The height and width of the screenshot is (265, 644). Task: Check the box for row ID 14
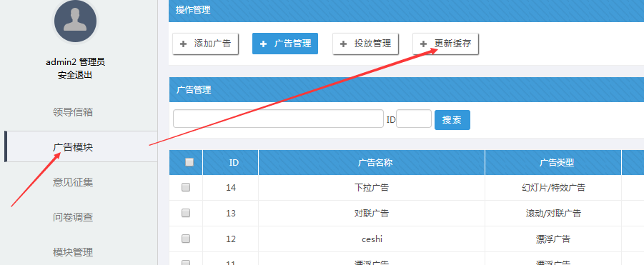(x=186, y=187)
